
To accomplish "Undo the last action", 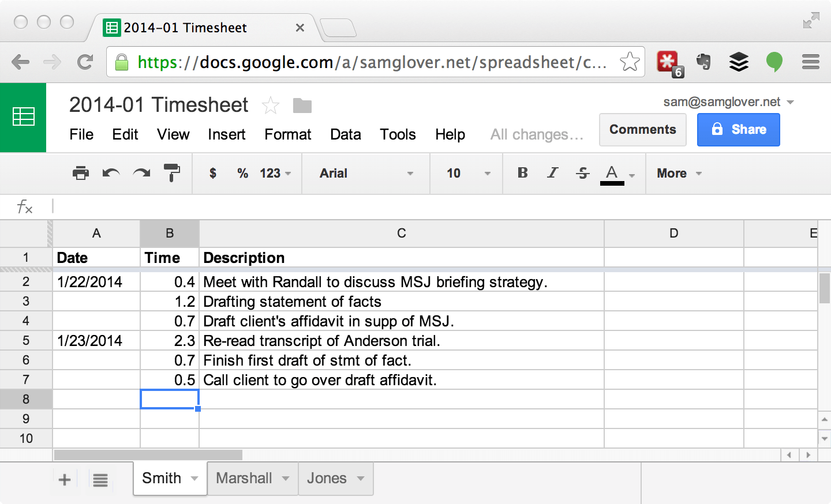I will tap(111, 173).
